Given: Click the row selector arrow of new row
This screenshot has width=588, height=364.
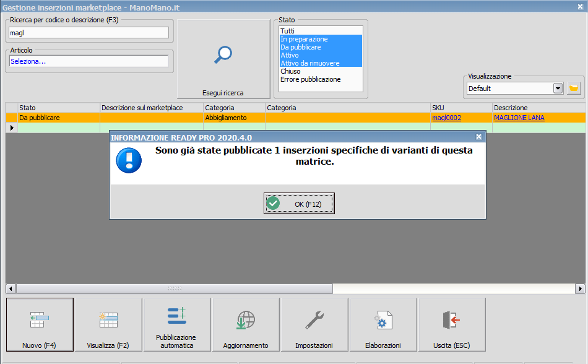Looking at the screenshot, I should click(x=12, y=128).
